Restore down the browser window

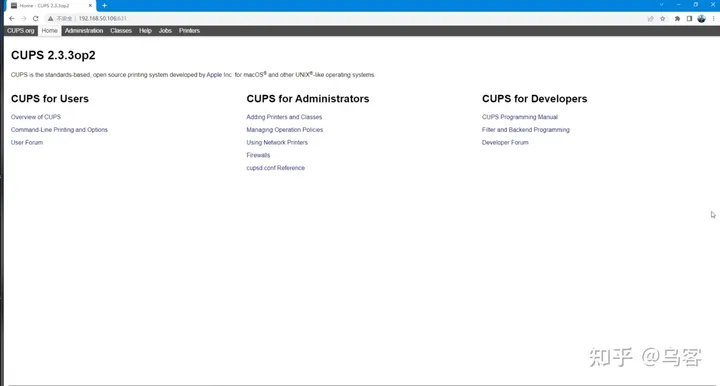[x=696, y=5]
